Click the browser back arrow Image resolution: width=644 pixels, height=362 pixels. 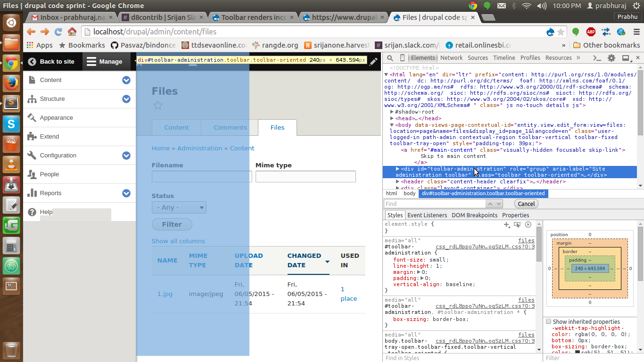[31, 32]
